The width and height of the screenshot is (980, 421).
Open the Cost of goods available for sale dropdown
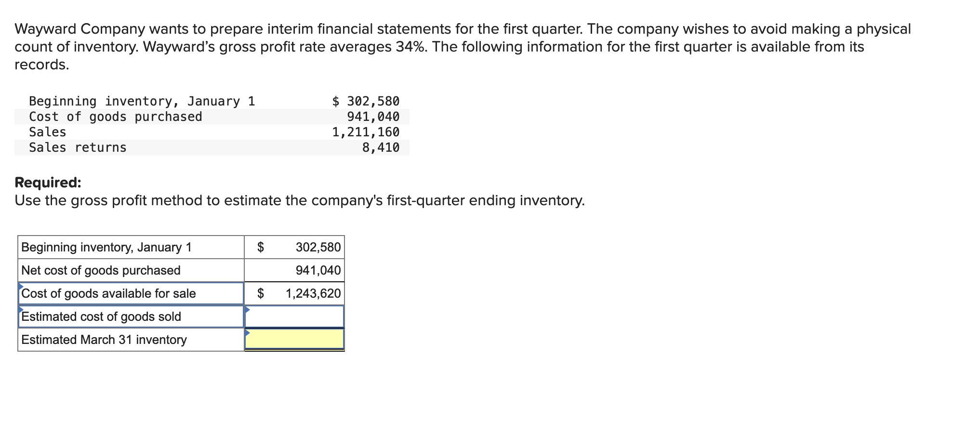click(131, 293)
